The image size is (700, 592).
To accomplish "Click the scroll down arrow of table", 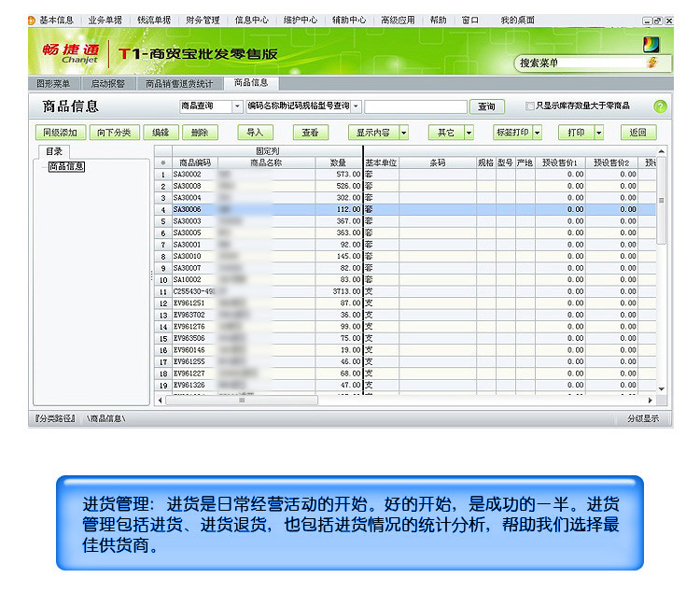I will tap(661, 389).
